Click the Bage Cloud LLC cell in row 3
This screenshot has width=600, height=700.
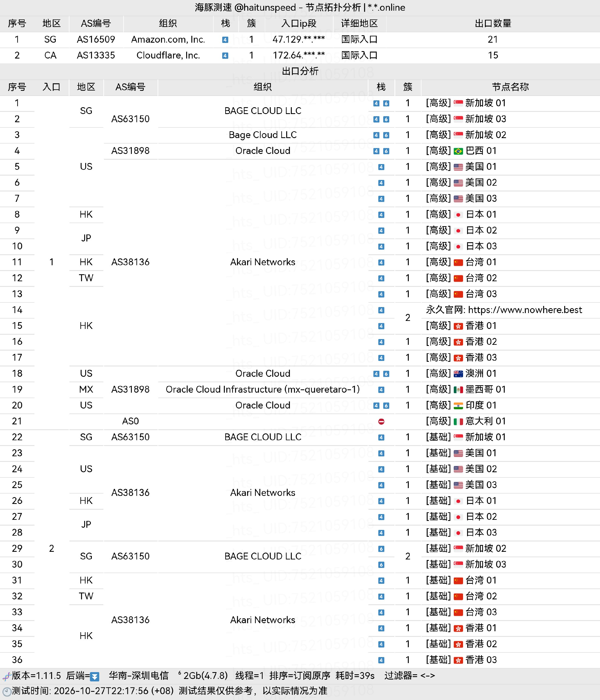click(x=263, y=135)
